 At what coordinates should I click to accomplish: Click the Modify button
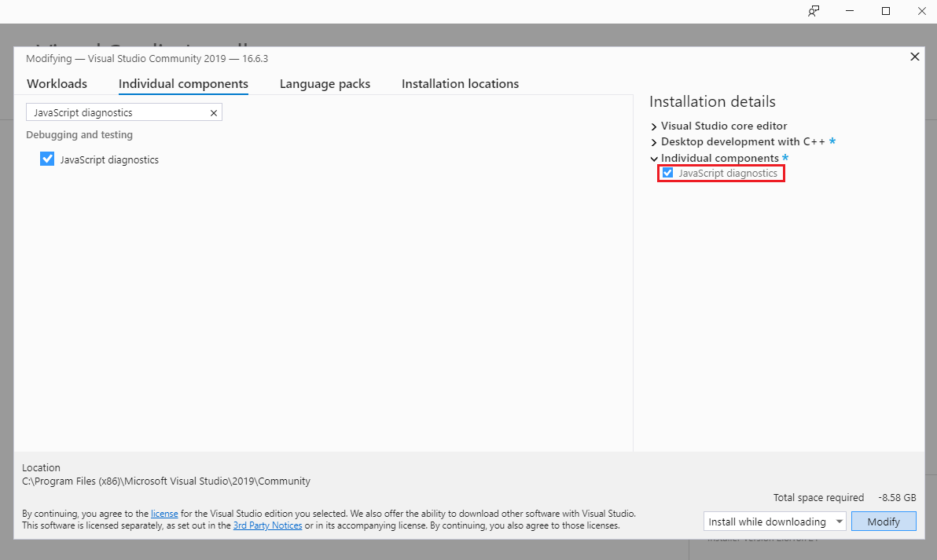tap(884, 521)
